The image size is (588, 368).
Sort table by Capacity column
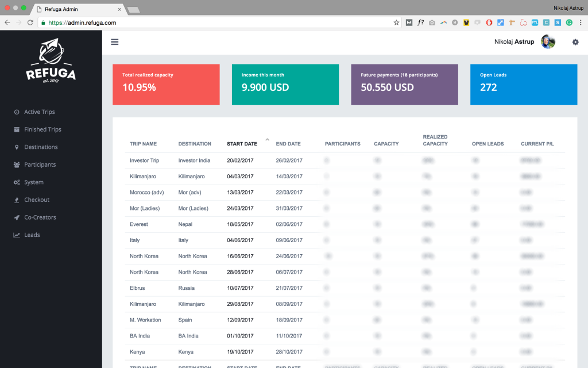point(386,144)
